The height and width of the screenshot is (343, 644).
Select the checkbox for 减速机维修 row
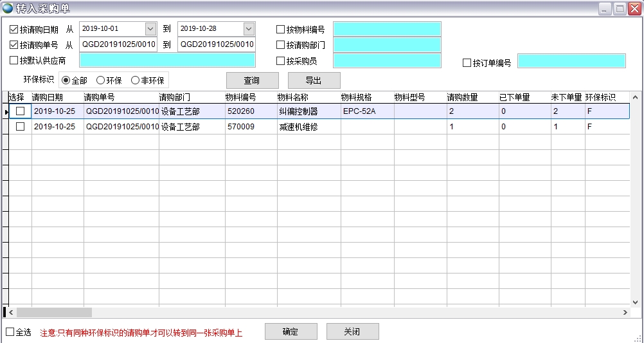20,127
